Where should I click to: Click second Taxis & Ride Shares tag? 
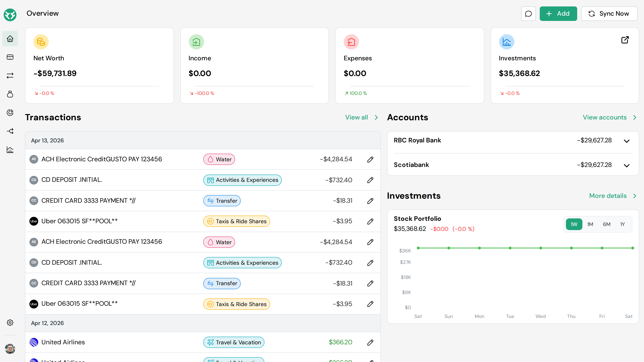(236, 304)
